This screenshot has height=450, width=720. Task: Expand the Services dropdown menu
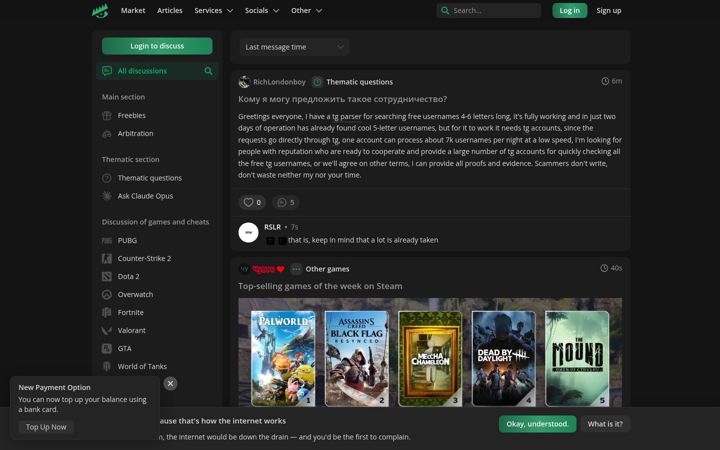pyautogui.click(x=214, y=11)
